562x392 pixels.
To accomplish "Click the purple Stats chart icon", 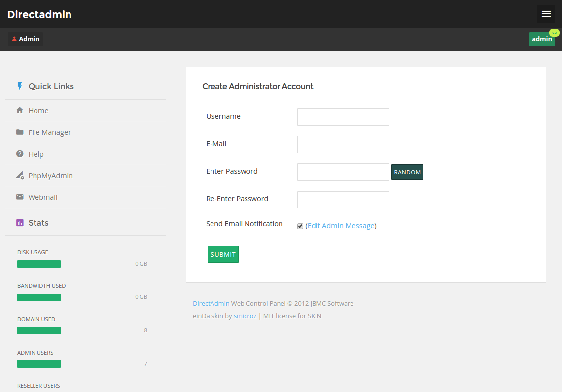I will (x=20, y=222).
